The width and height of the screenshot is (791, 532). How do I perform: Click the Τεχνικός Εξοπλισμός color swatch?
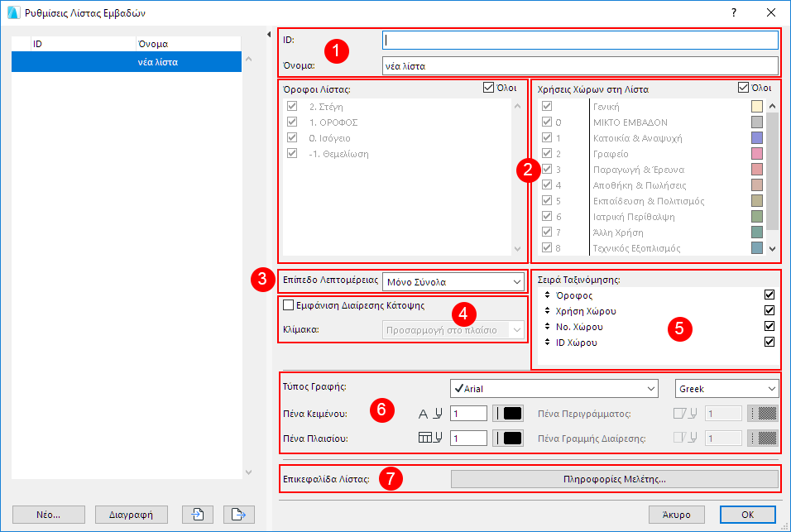pos(757,247)
